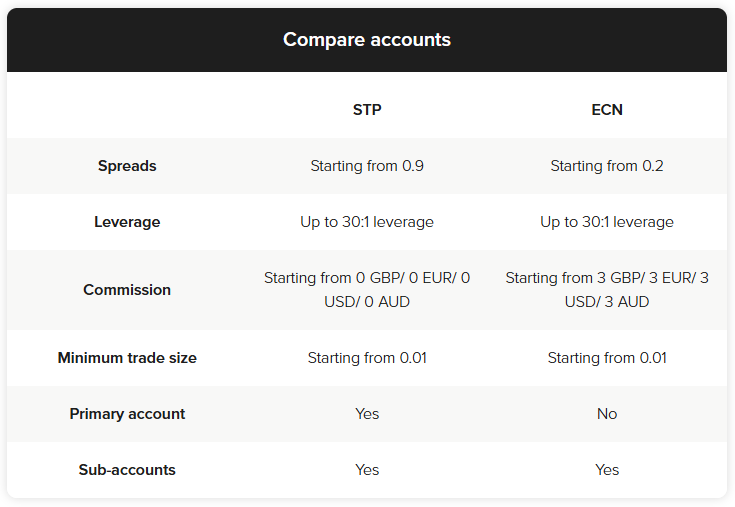Click the STP leverage value
Image resolution: width=735 pixels, height=507 pixels.
367,222
